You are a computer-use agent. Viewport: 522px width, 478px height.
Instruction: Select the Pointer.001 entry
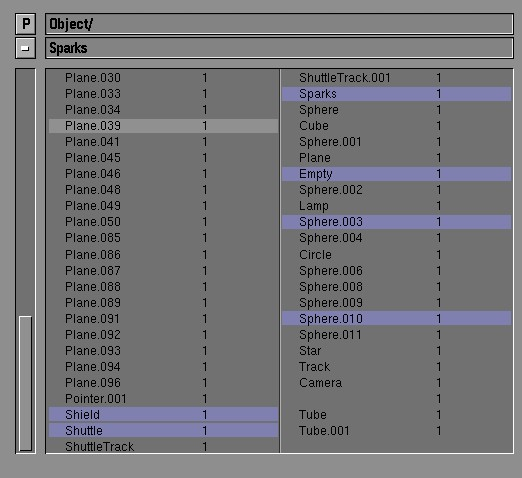pos(163,399)
